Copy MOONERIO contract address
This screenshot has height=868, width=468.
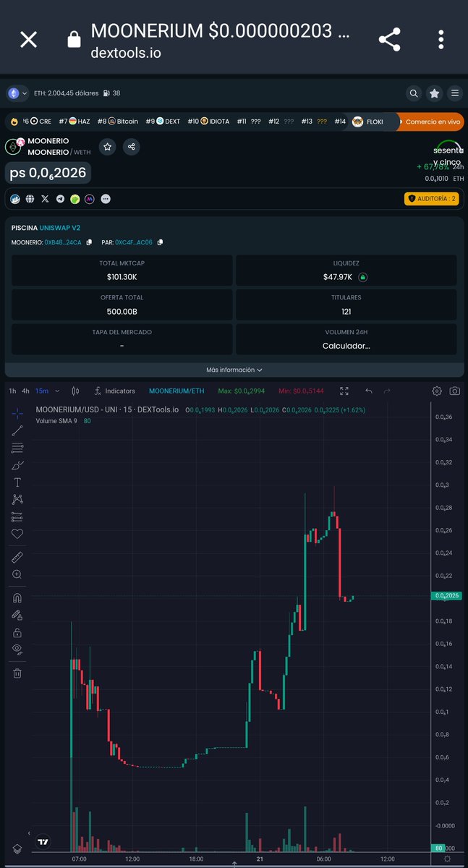89,242
